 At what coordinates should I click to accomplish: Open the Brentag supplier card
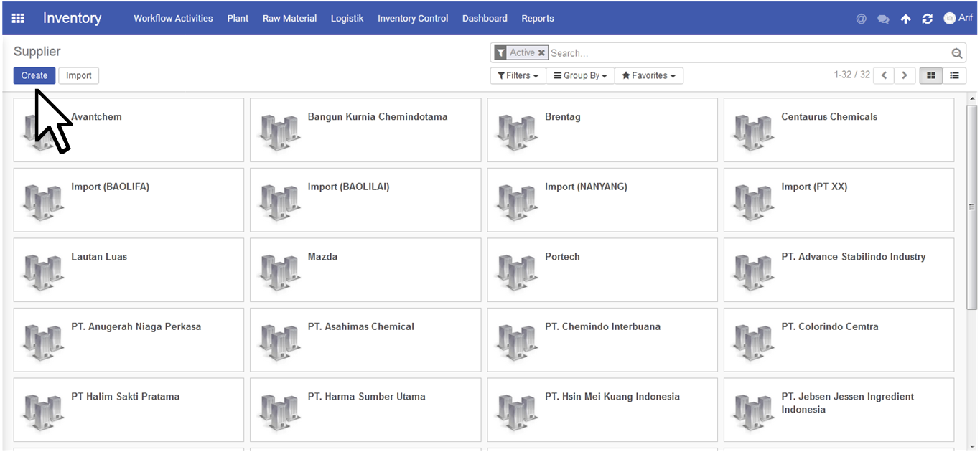tap(602, 130)
